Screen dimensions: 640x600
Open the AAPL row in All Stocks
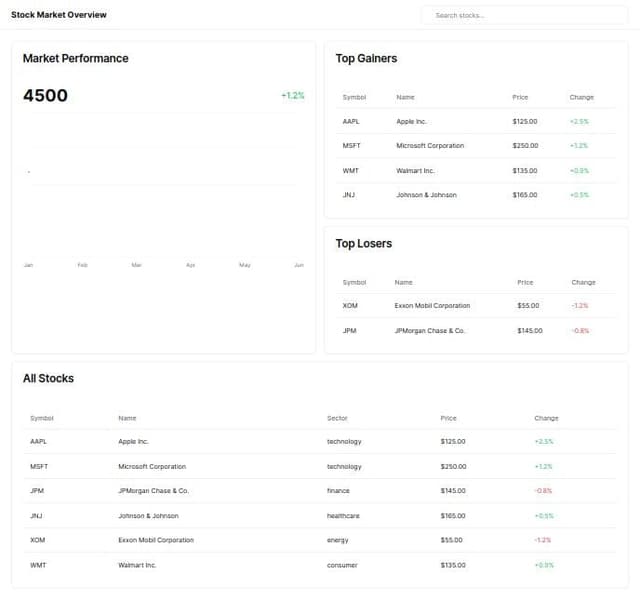(x=320, y=442)
